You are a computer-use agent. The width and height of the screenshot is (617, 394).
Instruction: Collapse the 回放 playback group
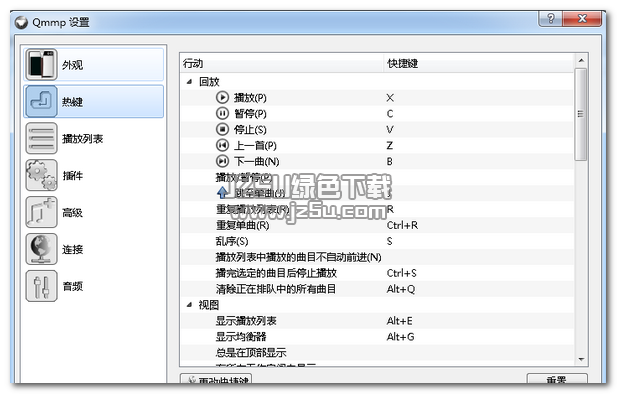pyautogui.click(x=190, y=82)
